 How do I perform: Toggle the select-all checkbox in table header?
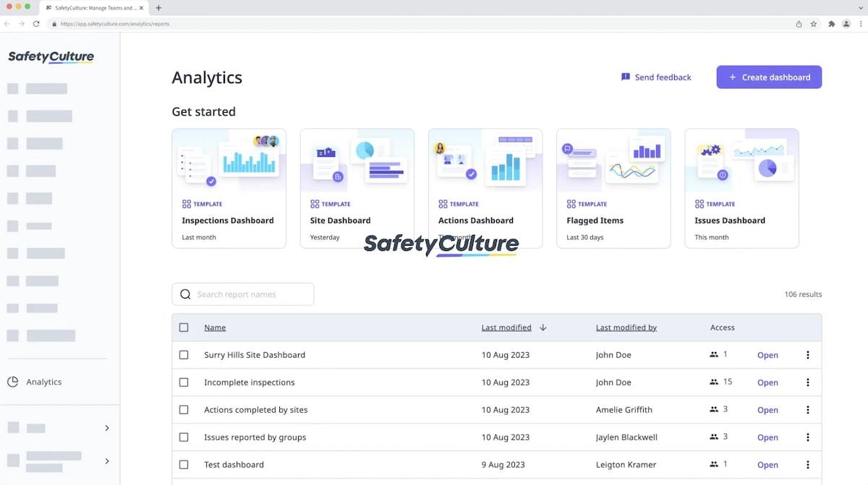coord(184,327)
